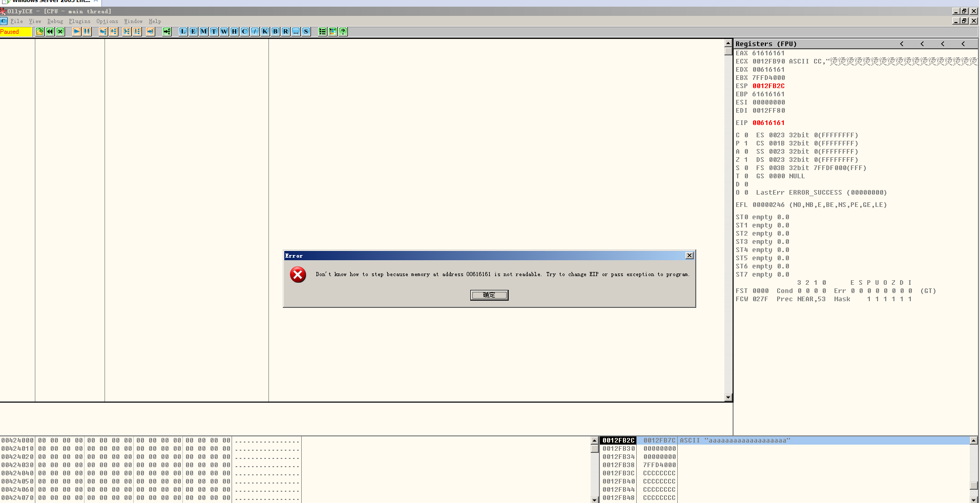The image size is (980, 503).
Task: Select stack row 0012FB2C
Action: (785, 441)
